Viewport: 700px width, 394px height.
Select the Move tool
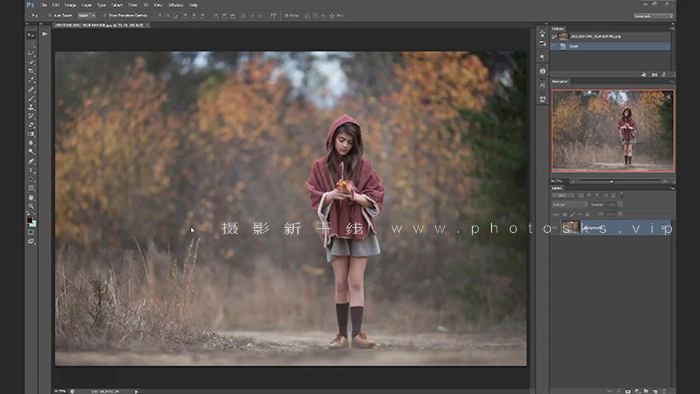point(31,35)
